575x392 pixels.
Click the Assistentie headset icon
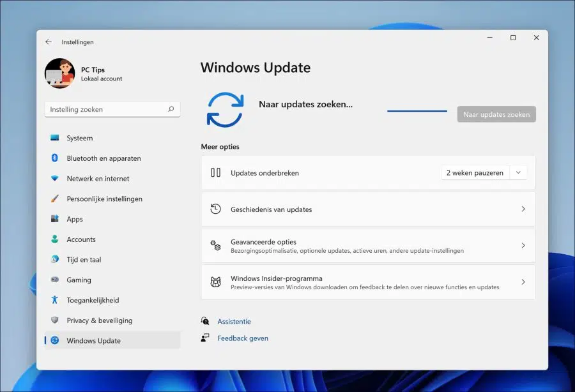click(205, 321)
